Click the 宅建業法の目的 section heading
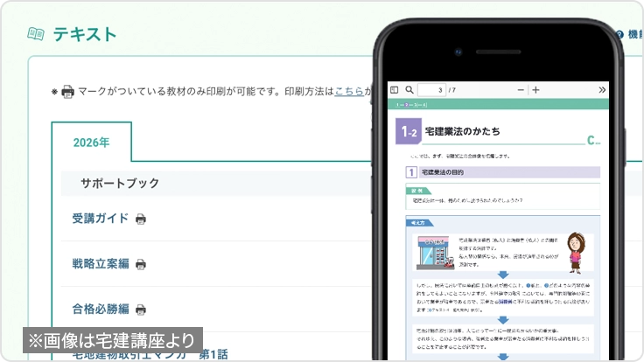 pyautogui.click(x=443, y=172)
